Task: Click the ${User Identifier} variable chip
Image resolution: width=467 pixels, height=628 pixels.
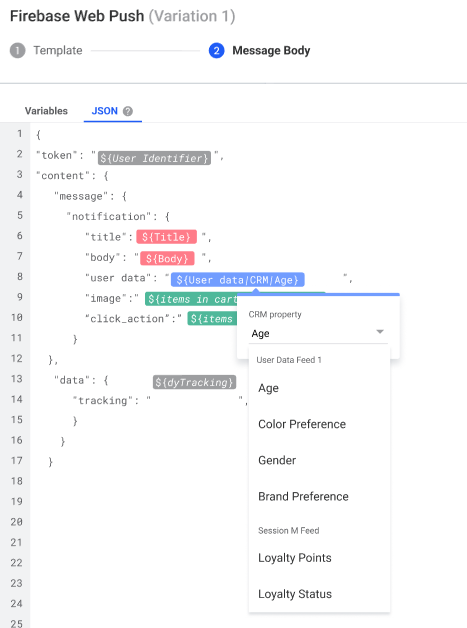Action: (154, 158)
